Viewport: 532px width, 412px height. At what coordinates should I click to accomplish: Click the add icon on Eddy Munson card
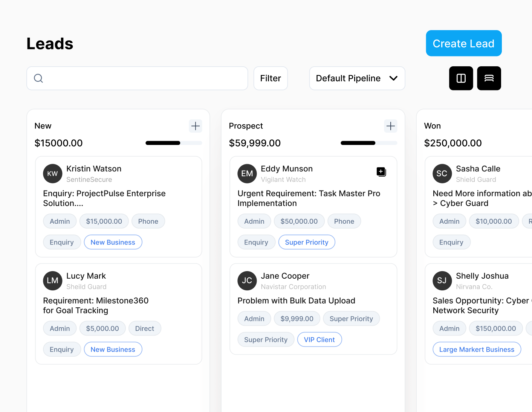click(x=381, y=172)
